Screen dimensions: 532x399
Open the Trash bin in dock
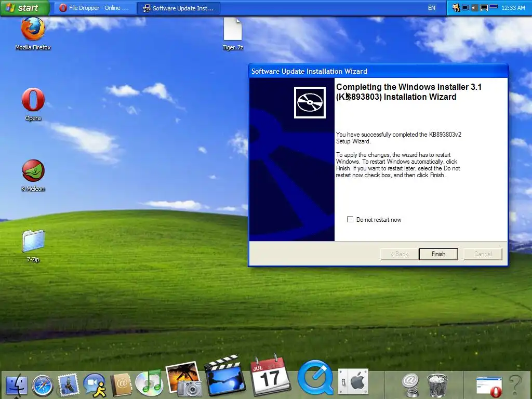[437, 385]
